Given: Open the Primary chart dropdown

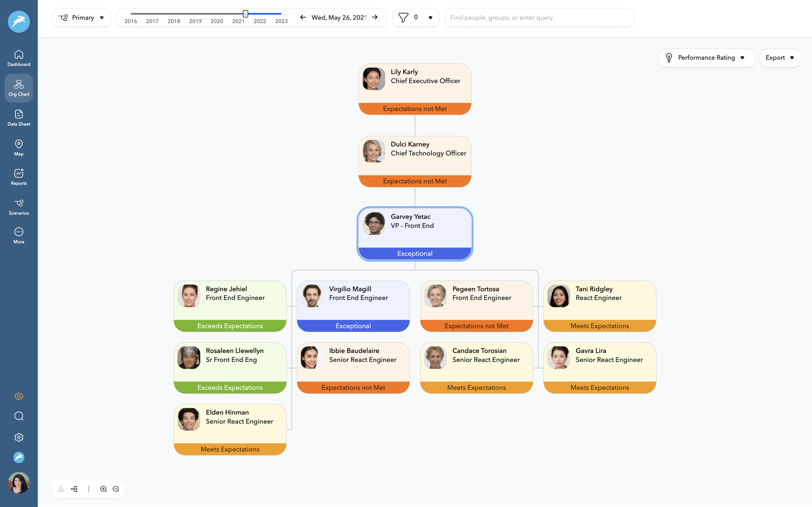Looking at the screenshot, I should point(81,17).
